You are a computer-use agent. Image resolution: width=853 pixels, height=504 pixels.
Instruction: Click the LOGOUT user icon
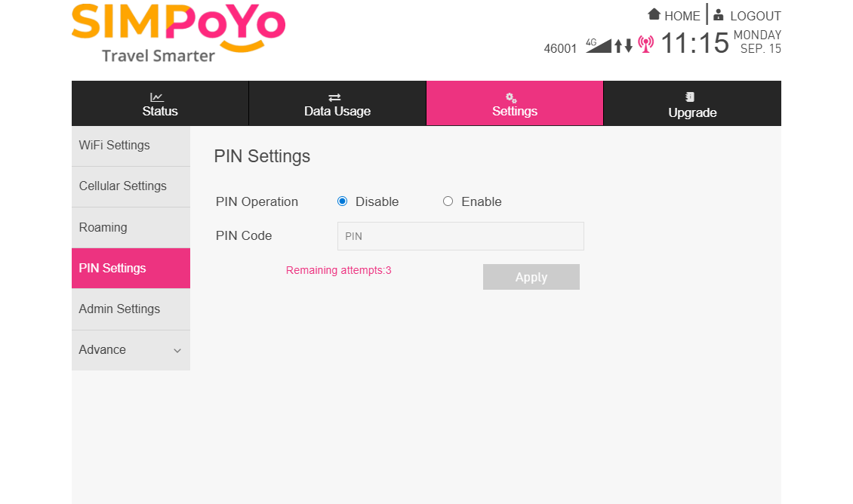[718, 14]
